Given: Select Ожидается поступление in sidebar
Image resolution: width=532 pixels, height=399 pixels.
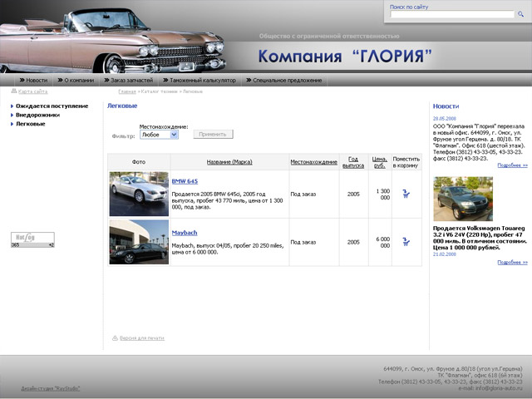Looking at the screenshot, I should tap(52, 106).
